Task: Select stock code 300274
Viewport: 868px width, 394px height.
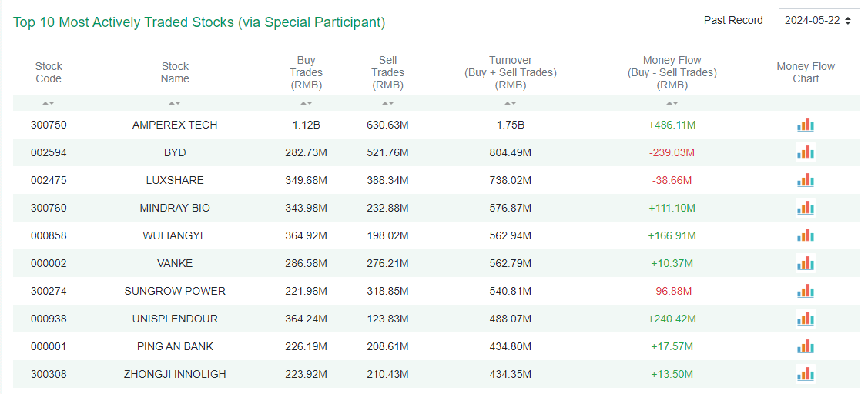Action: pos(49,291)
